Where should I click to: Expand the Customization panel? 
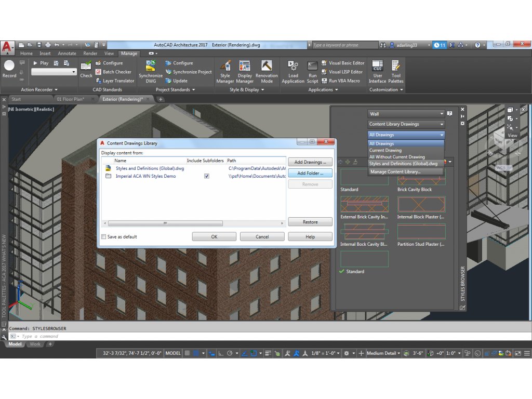[386, 89]
